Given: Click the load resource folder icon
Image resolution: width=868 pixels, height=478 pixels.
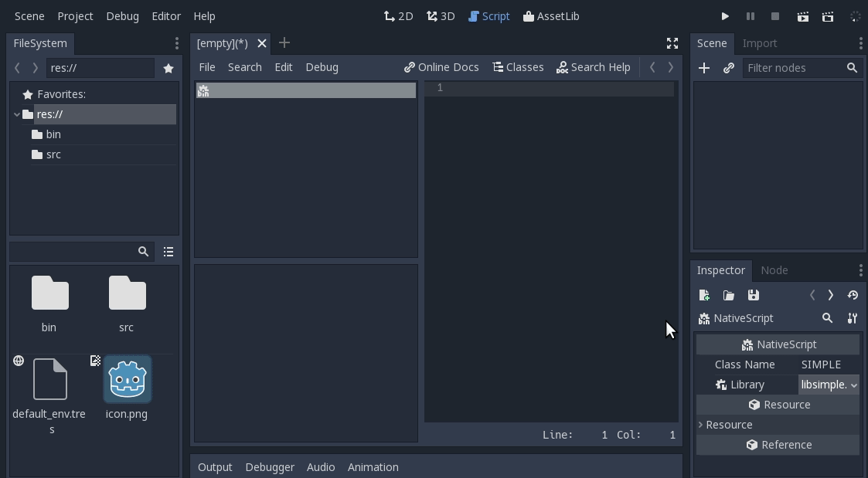Looking at the screenshot, I should point(728,295).
